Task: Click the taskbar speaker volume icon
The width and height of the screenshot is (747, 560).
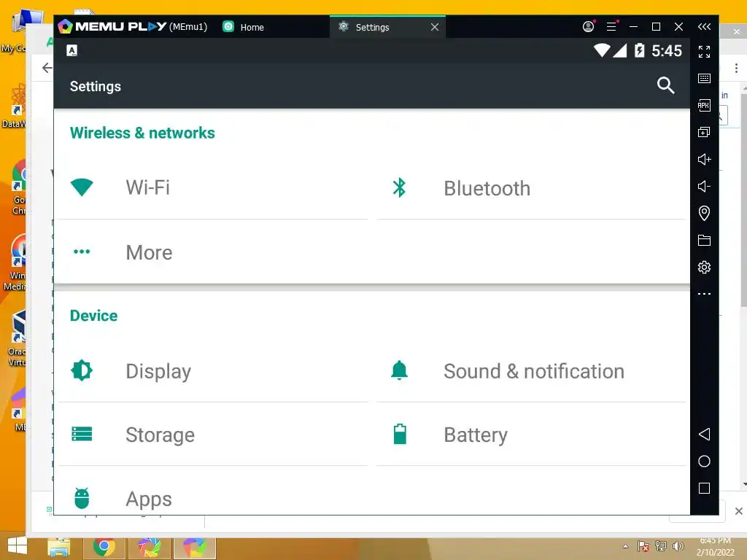Action: pyautogui.click(x=678, y=546)
